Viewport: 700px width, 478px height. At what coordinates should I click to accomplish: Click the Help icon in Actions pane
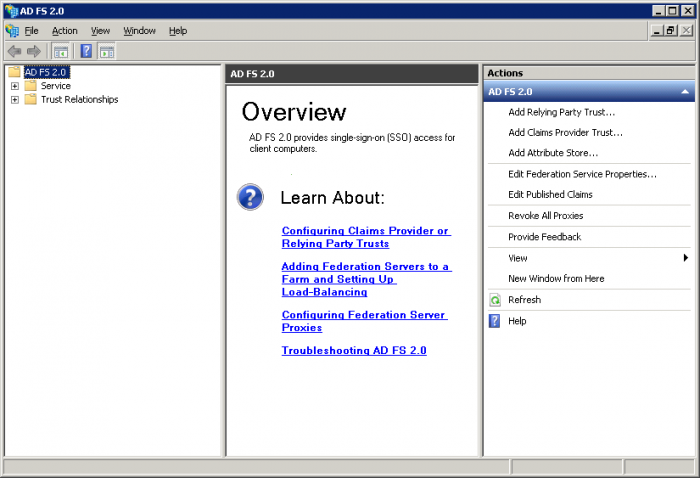coord(494,321)
